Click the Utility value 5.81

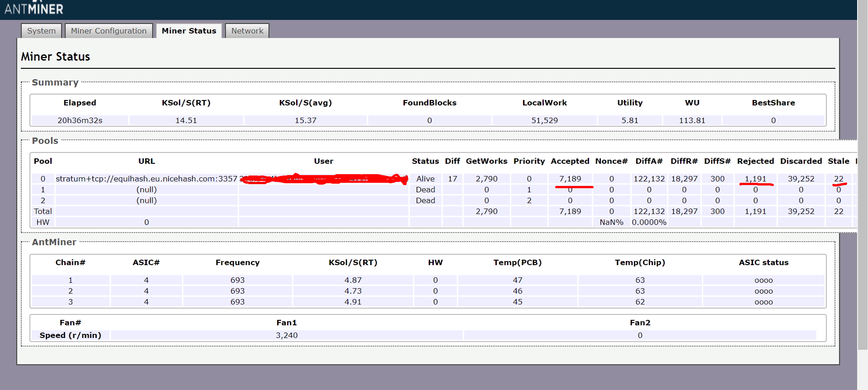coord(630,120)
